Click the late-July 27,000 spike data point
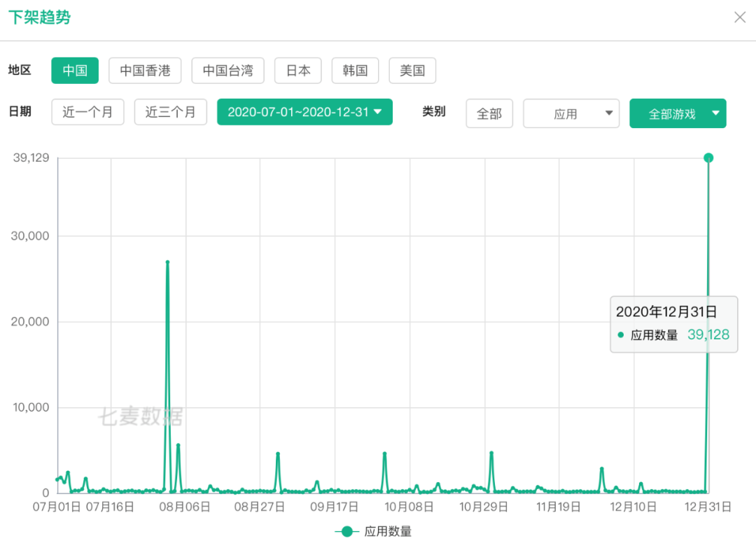Screen dimensions: 756x550 coord(167,262)
